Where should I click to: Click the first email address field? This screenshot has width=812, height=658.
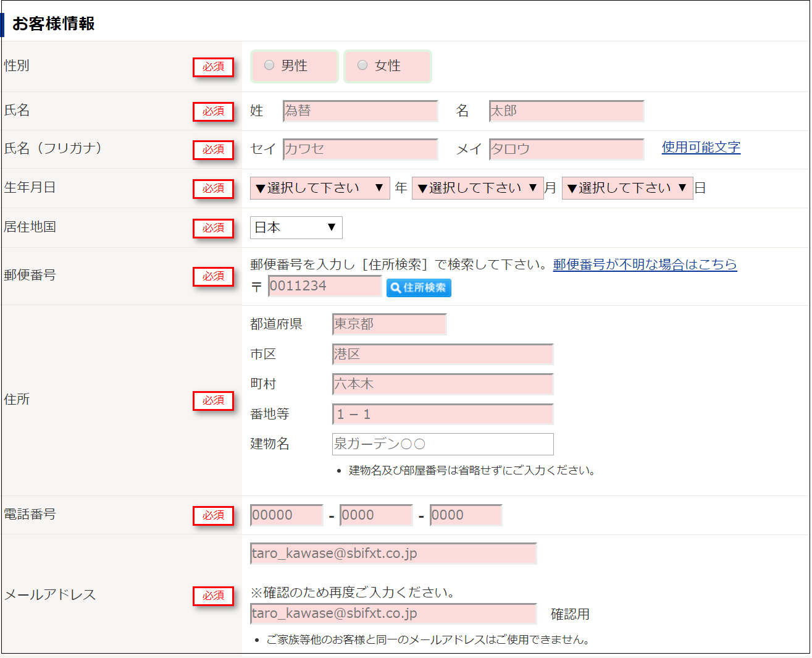click(x=393, y=554)
